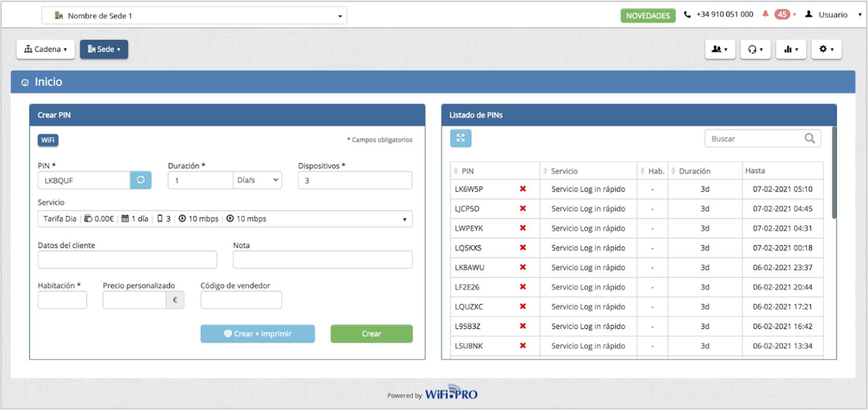Remove PIN LQSKXS using red X
Image resolution: width=868 pixels, height=410 pixels.
pos(523,248)
